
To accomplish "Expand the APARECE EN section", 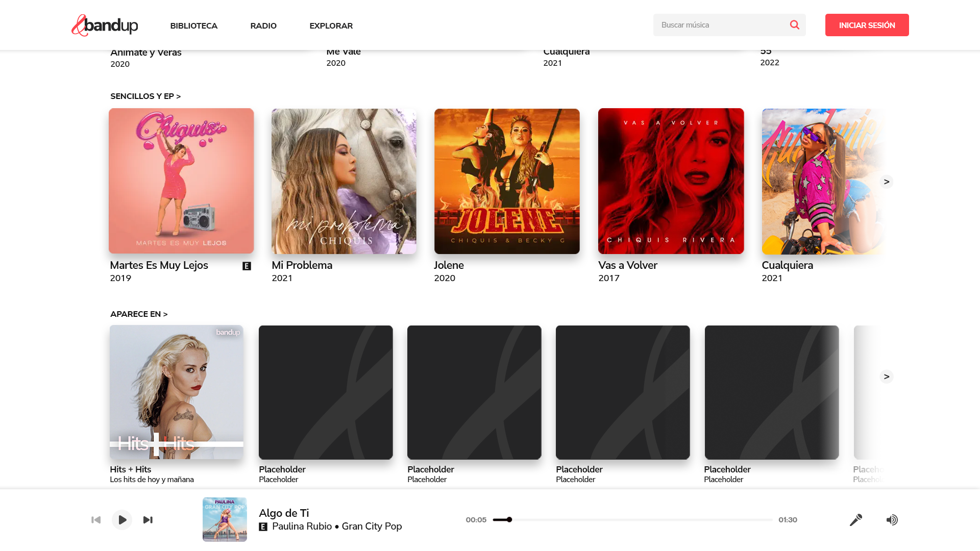I will tap(139, 314).
